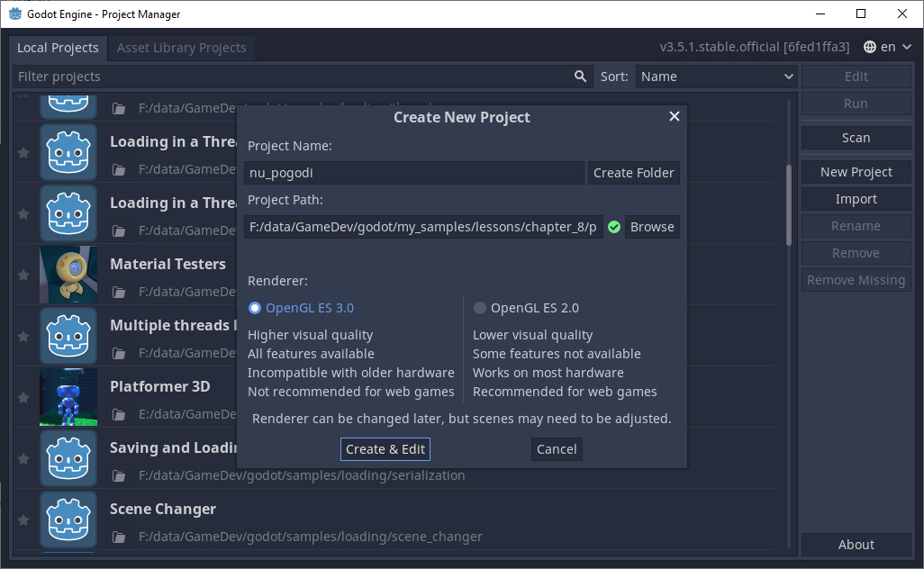The width and height of the screenshot is (924, 569).
Task: Click the Godot logo in title bar
Action: 15,14
